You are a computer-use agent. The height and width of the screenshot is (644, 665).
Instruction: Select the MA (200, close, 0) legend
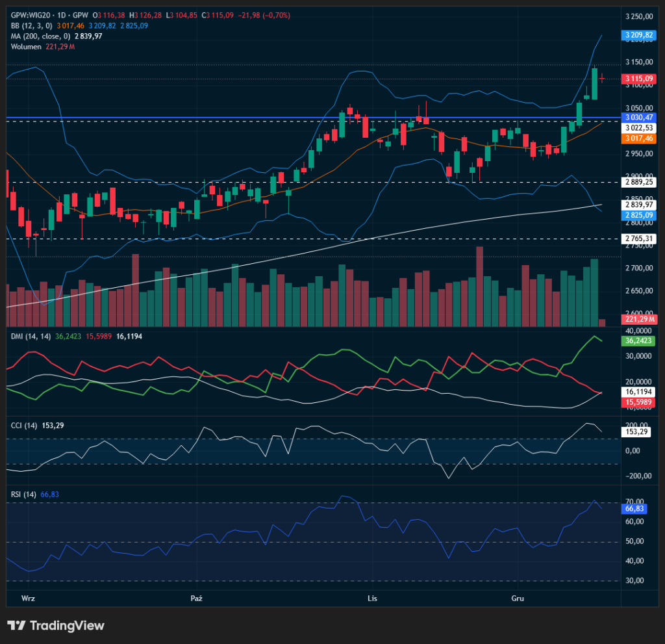click(x=42, y=36)
